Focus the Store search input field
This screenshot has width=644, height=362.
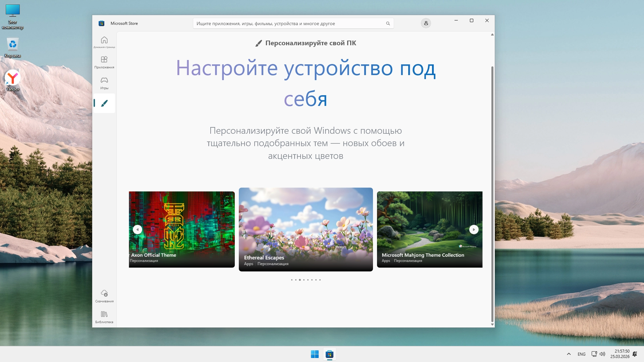(288, 23)
